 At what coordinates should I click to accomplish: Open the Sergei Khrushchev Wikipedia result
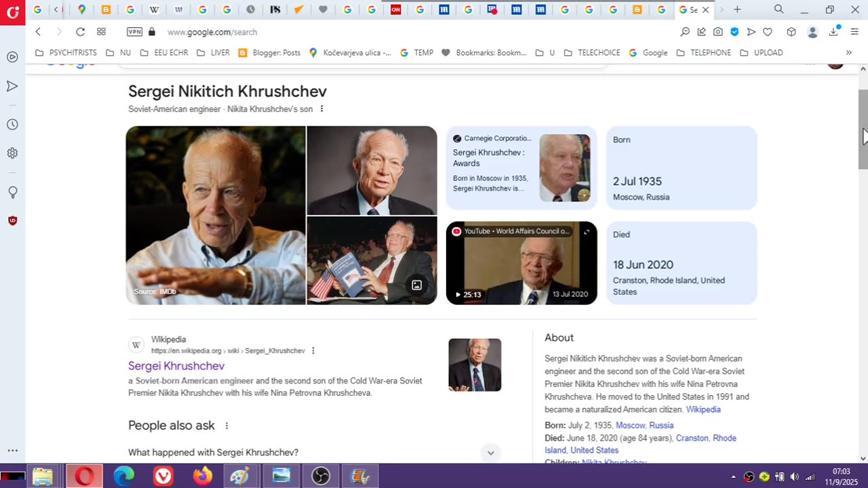pyautogui.click(x=176, y=366)
